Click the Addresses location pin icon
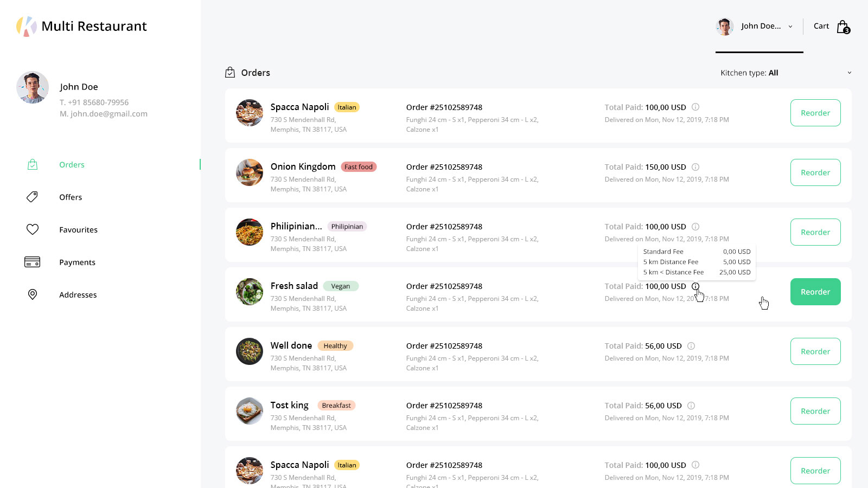Viewport: 868px width, 488px height. click(33, 294)
